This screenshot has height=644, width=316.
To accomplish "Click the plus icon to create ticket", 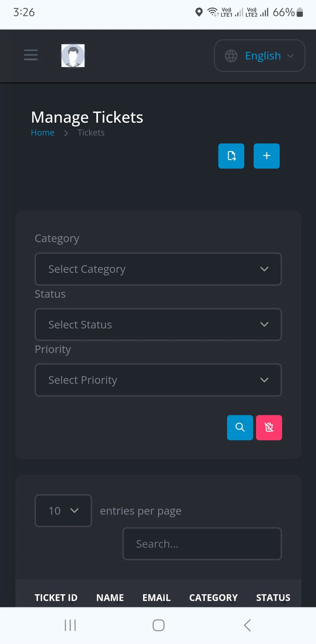I will click(267, 156).
